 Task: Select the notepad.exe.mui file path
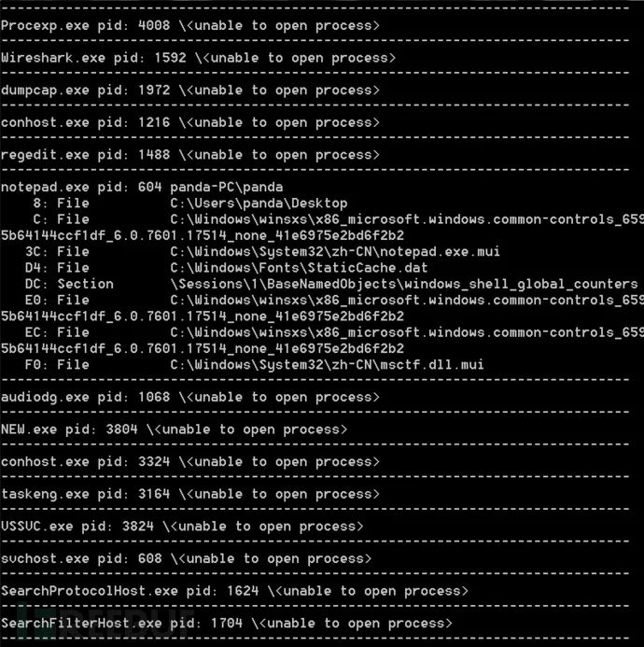point(334,251)
